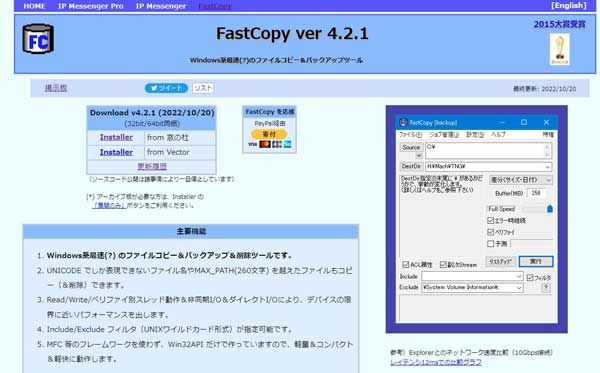Click the question mark filter help button
The image size is (600, 373).
[546, 288]
